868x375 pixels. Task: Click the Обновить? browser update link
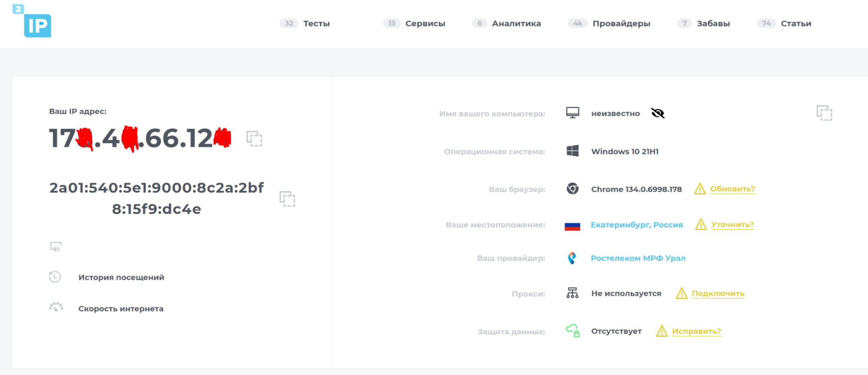(x=733, y=189)
